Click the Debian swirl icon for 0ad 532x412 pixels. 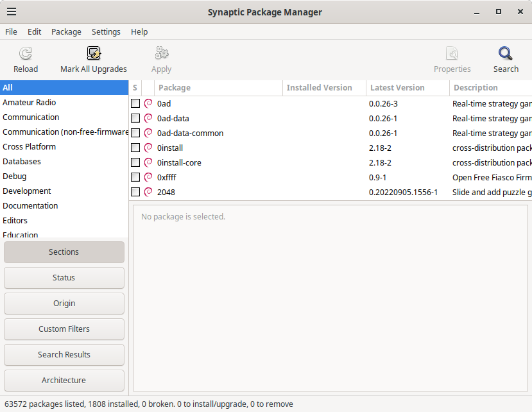pos(148,103)
